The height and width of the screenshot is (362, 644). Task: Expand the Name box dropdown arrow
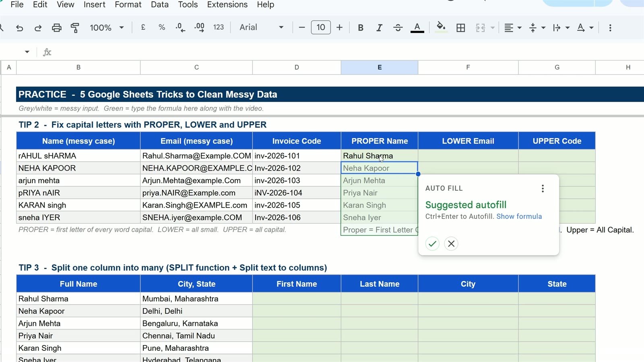(27, 52)
